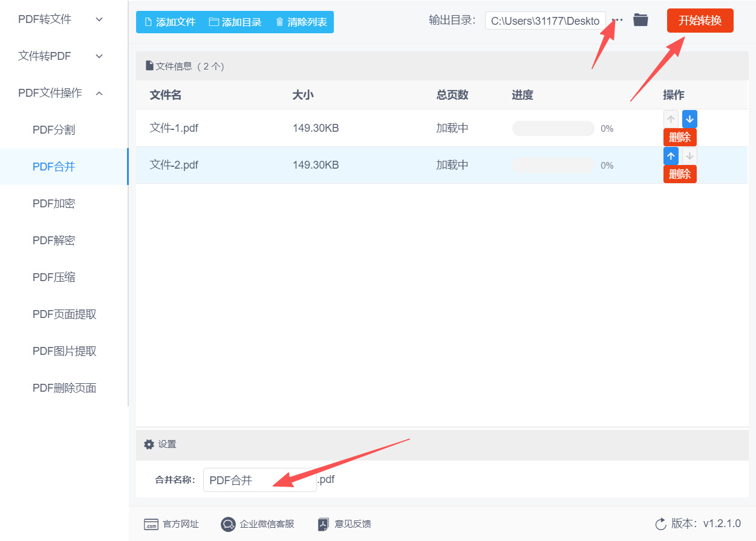Click the greyed up arrow for 文件-1.pdf
Viewport: 756px width, 541px height.
pos(671,119)
